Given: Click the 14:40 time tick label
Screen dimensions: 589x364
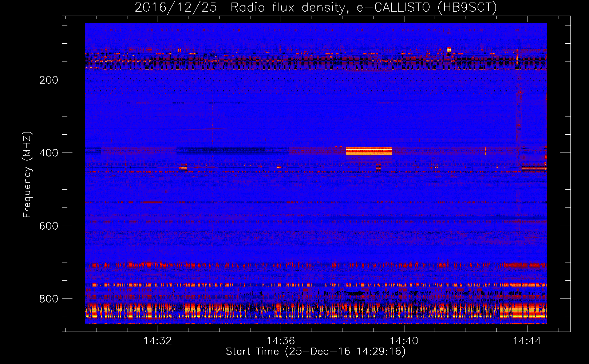Looking at the screenshot, I should point(404,341).
